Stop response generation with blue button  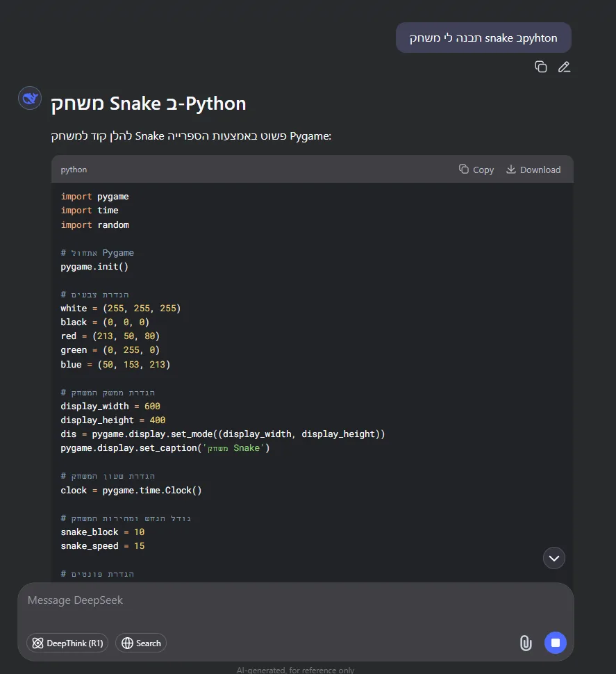coord(556,643)
